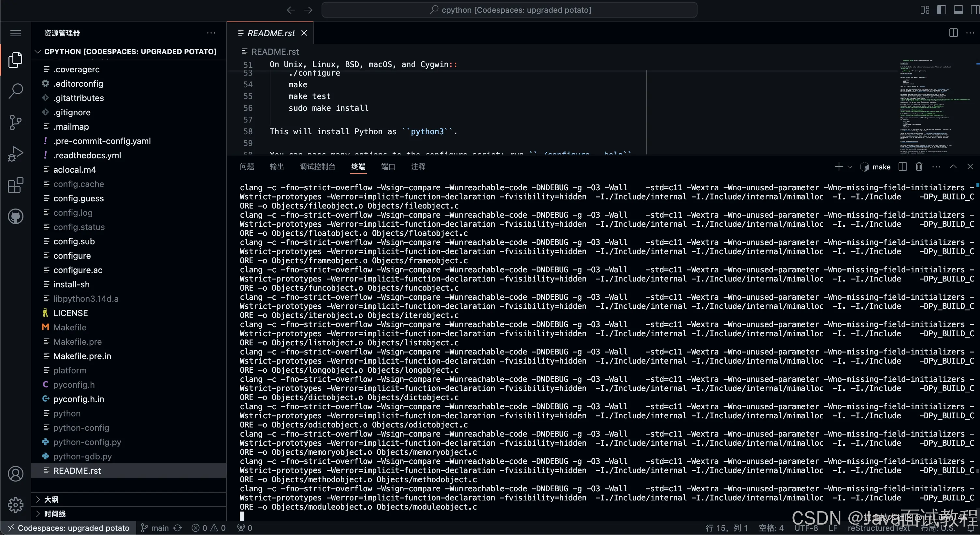Open the Source Control view
The image size is (980, 535).
[16, 123]
